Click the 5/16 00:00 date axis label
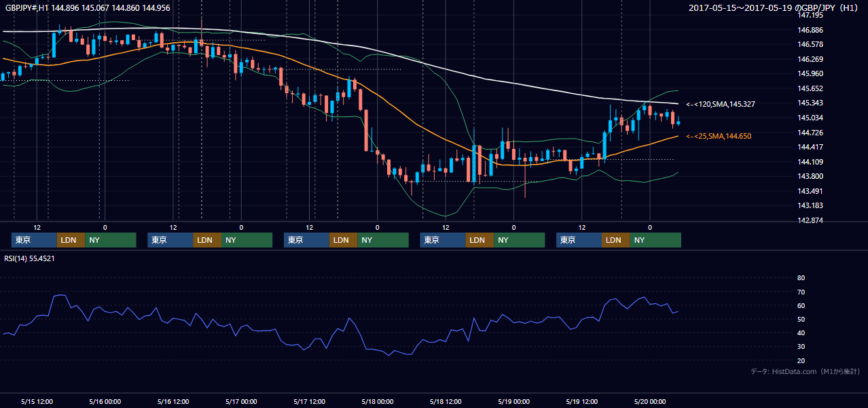This screenshot has height=408, width=868. (x=105, y=401)
